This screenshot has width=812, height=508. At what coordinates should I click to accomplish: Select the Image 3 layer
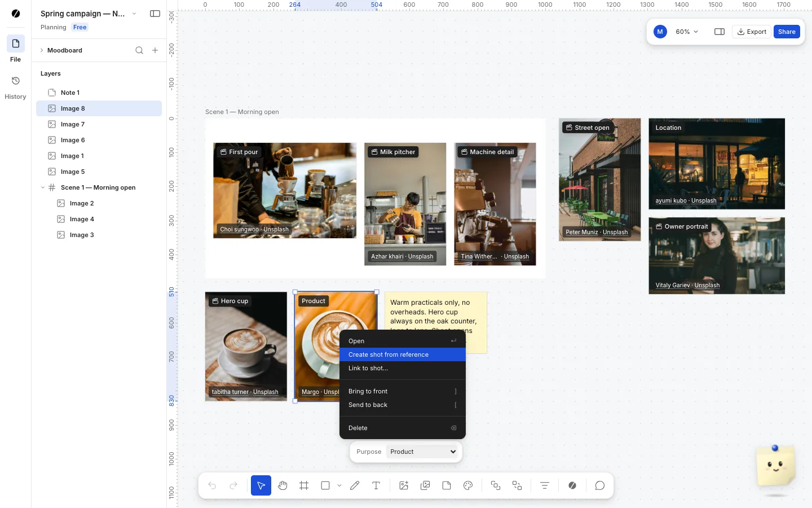pos(99,235)
